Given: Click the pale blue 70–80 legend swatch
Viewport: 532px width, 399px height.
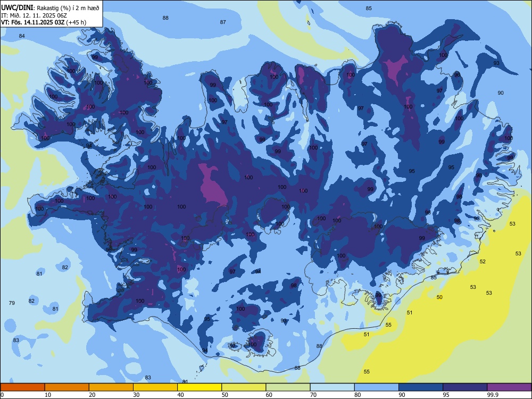Looking at the screenshot, I should pos(332,387).
